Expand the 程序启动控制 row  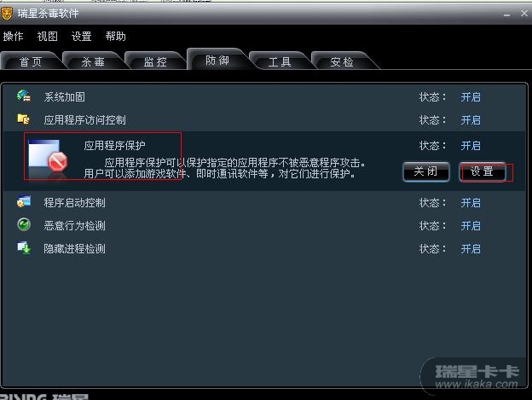pos(264,202)
